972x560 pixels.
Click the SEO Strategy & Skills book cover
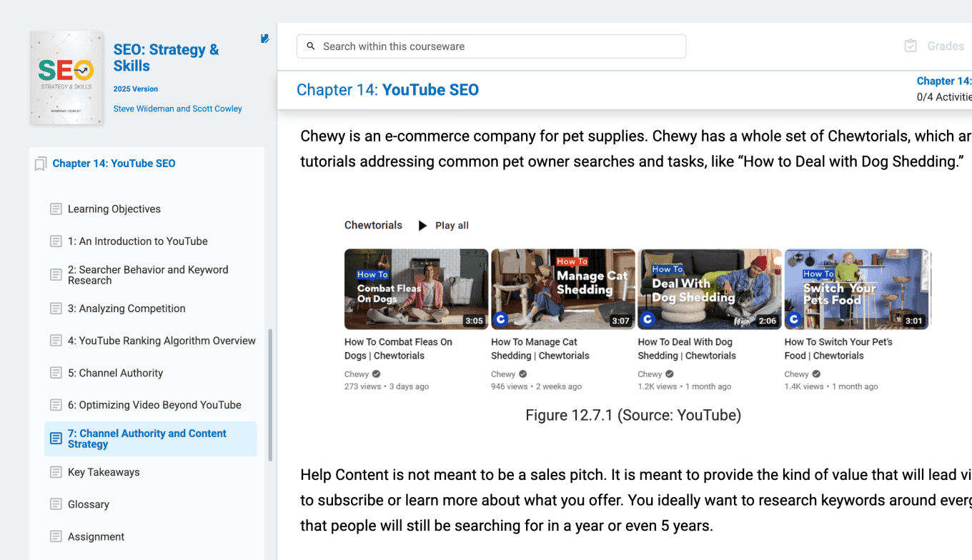66,78
